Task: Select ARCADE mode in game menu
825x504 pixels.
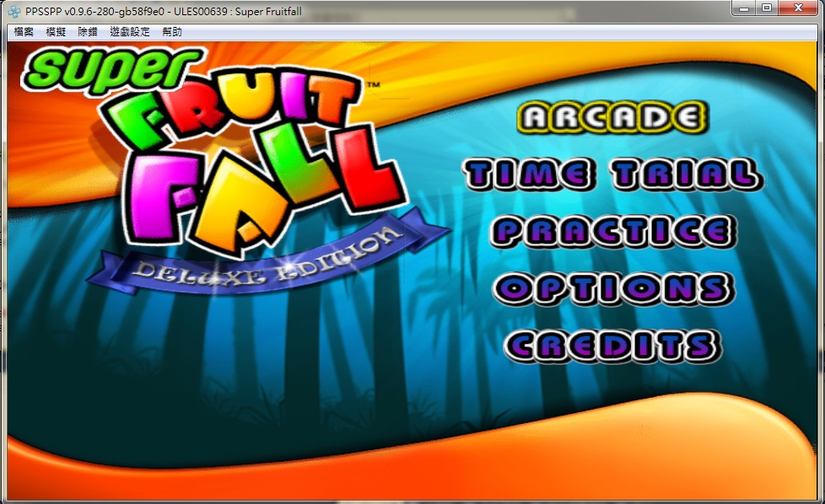Action: click(x=611, y=116)
